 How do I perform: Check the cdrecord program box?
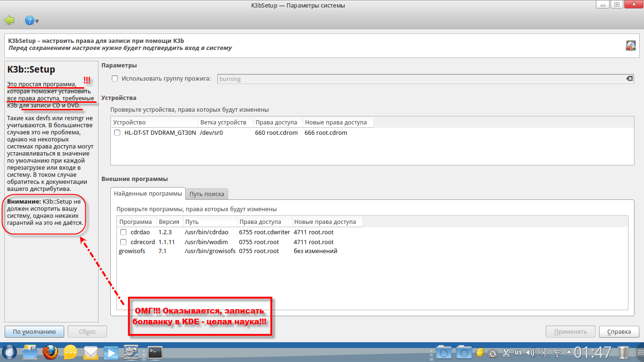coord(124,242)
